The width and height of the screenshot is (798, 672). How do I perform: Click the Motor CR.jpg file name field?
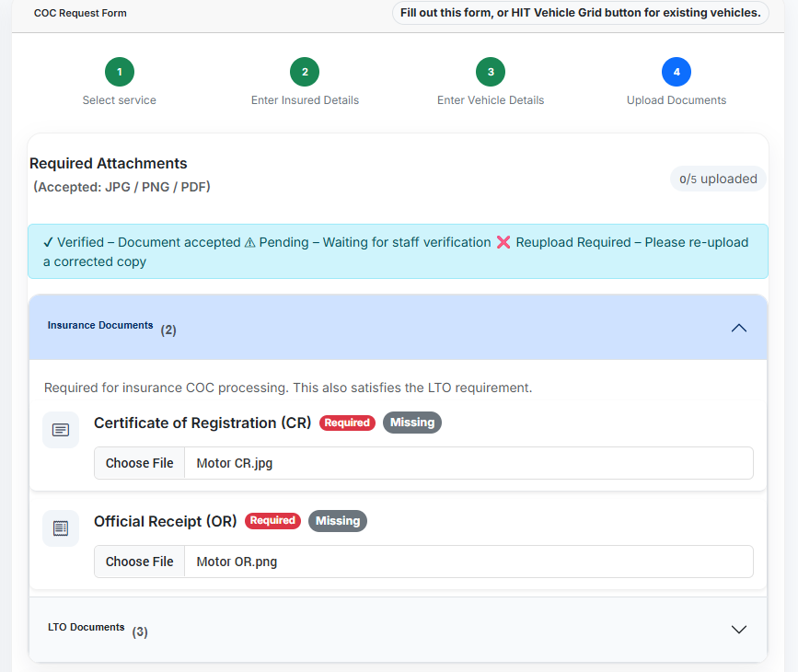point(468,463)
